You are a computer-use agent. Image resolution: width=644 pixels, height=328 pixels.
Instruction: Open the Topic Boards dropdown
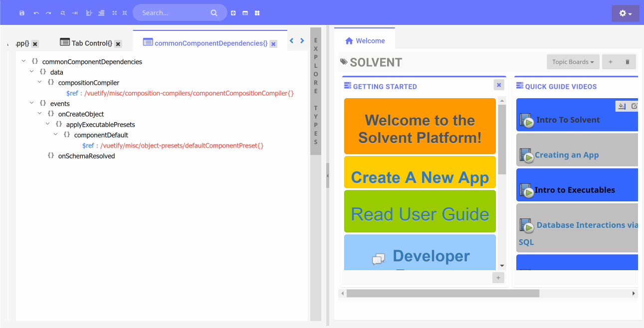[572, 62]
